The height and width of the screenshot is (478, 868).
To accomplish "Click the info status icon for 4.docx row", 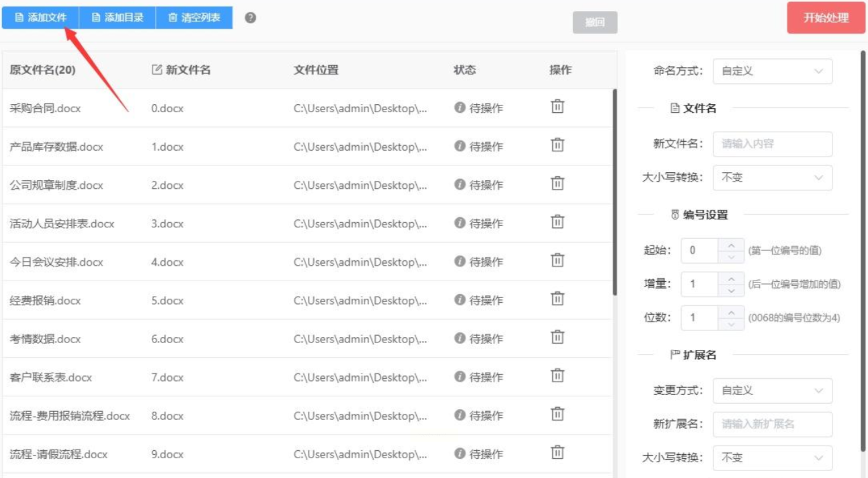I will 460,261.
